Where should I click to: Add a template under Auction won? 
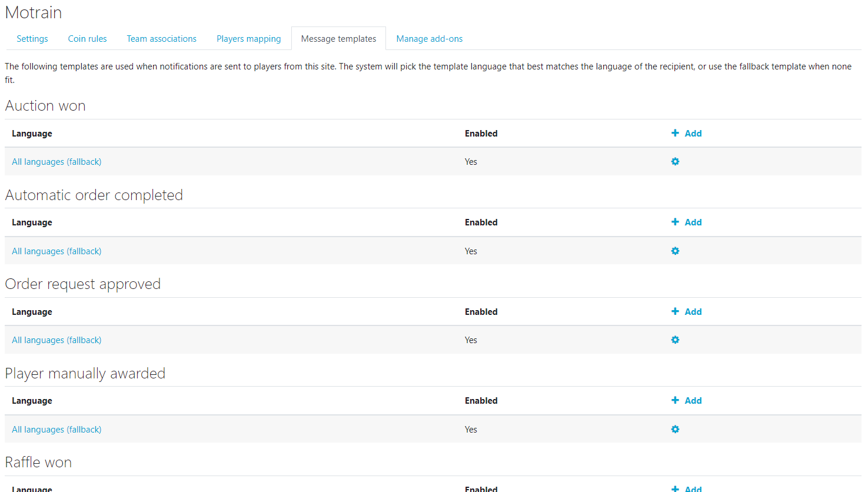(x=687, y=134)
